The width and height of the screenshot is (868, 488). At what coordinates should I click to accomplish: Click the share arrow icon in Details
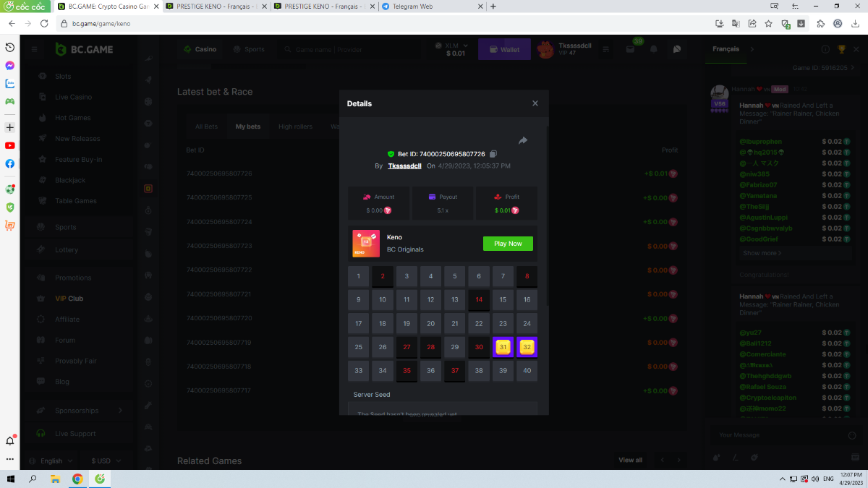click(523, 140)
